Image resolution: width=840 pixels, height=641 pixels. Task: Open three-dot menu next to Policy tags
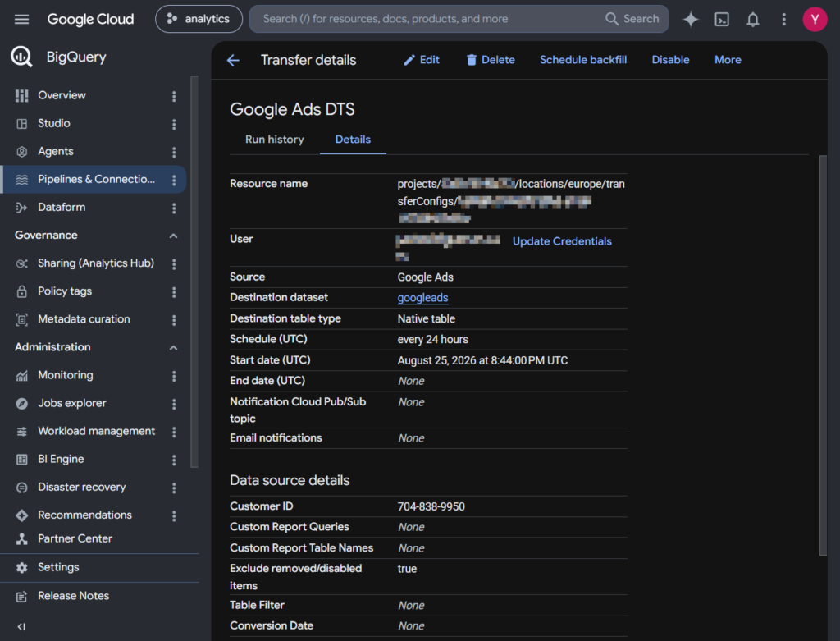coord(174,292)
